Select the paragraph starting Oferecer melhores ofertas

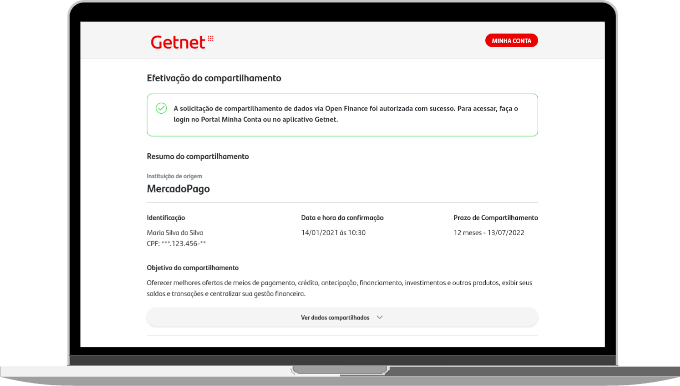[340, 288]
